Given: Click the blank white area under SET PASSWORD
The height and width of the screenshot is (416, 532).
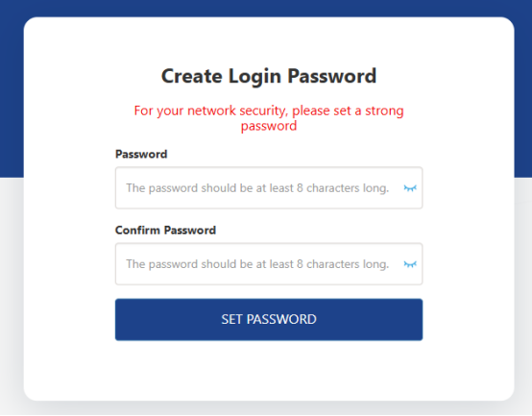Looking at the screenshot, I should (x=269, y=370).
